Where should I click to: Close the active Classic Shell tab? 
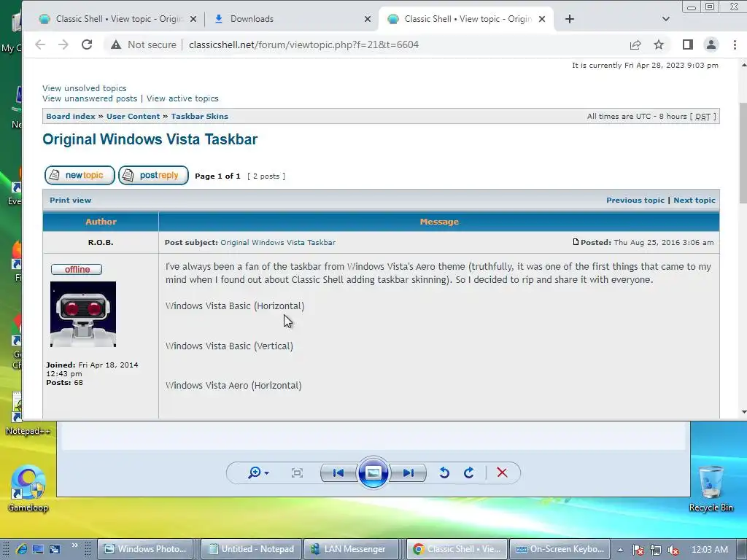coord(542,19)
